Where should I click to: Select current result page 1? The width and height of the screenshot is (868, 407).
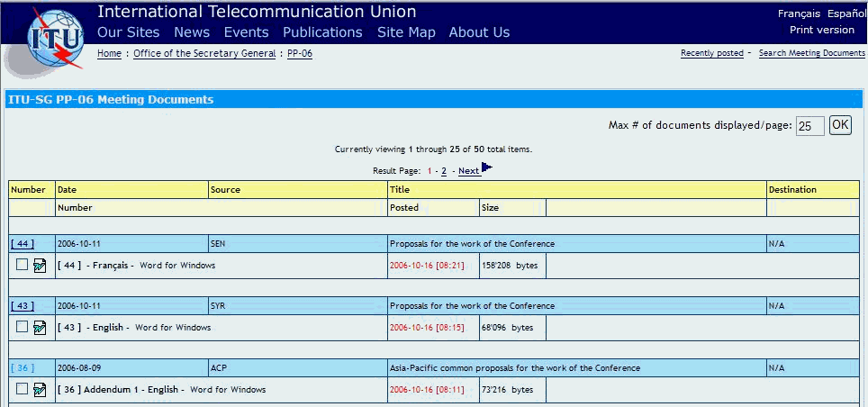[429, 171]
